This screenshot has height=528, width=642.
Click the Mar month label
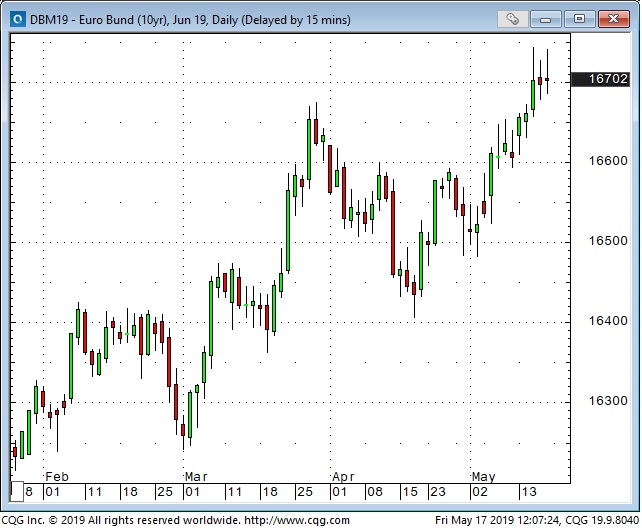(196, 477)
